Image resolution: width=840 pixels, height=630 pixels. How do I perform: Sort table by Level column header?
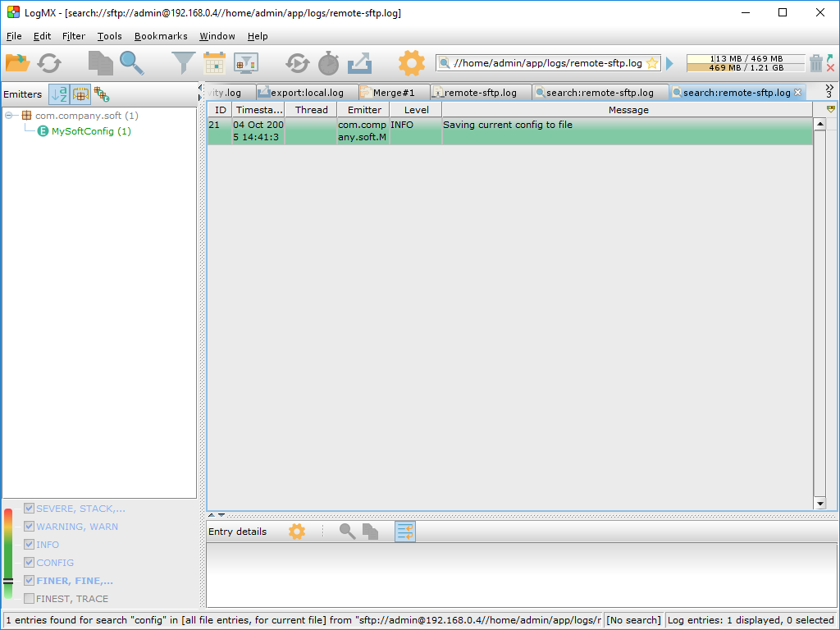(x=416, y=110)
